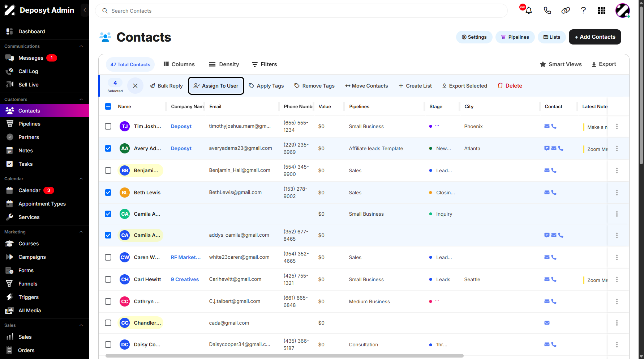Screen dimensions: 644x359
Task: Call Carl Hewitt via phone icon
Action: (554, 279)
